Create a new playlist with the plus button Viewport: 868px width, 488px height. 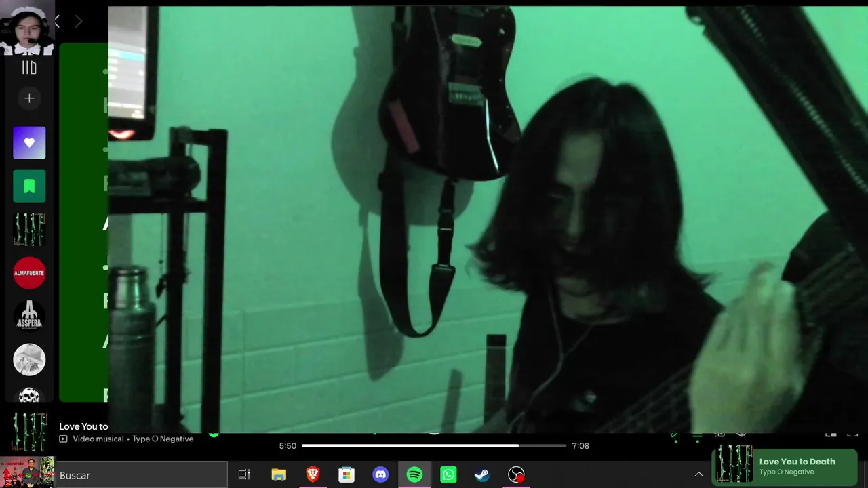[29, 98]
